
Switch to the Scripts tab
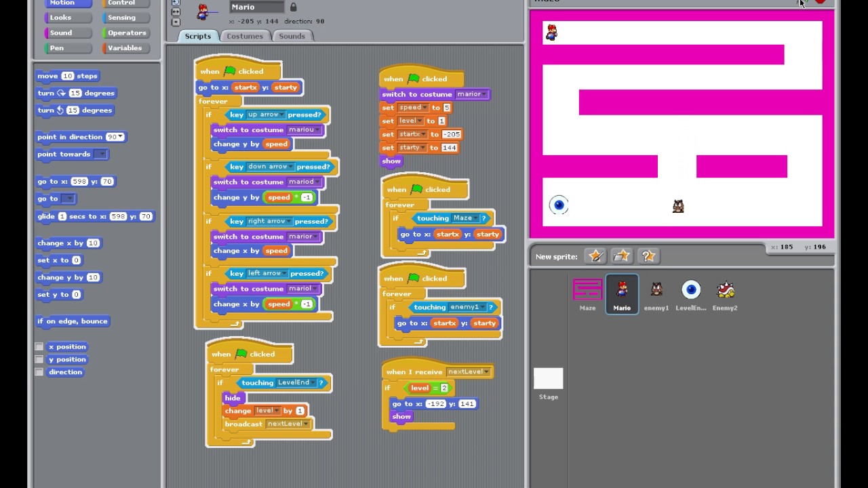point(198,36)
